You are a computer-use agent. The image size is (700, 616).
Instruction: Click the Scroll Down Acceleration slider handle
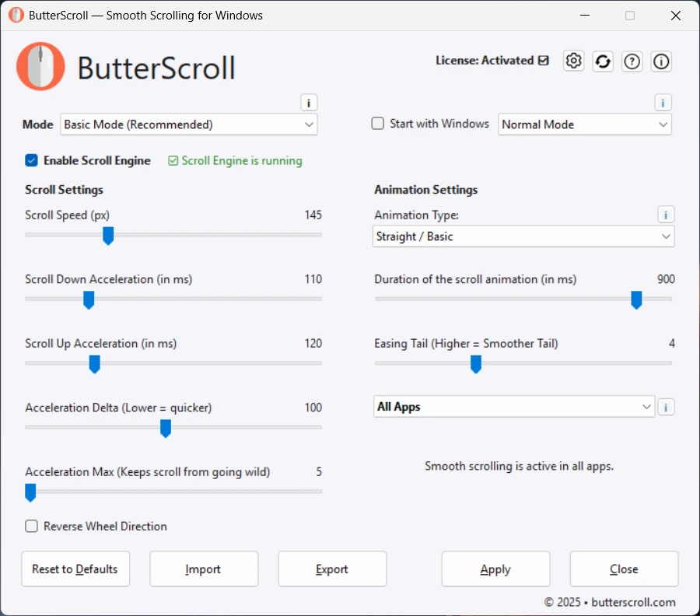pyautogui.click(x=89, y=300)
